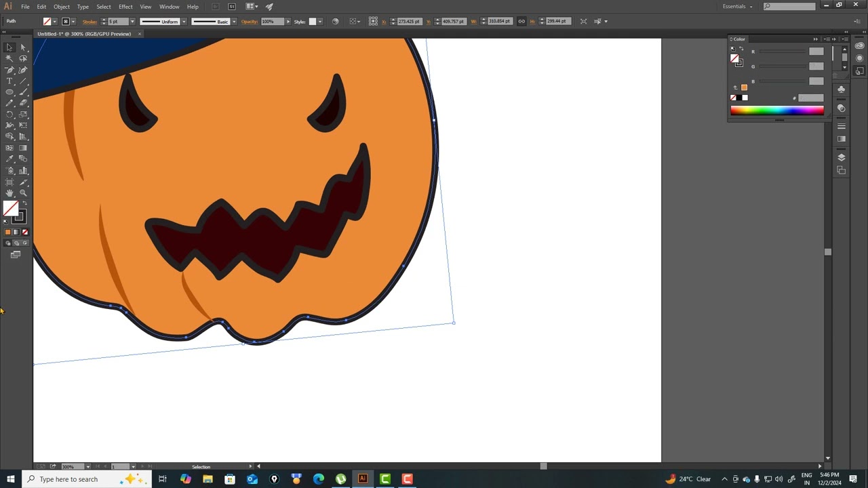This screenshot has height=488, width=868.
Task: Click the white swatch in Color panel
Action: click(x=745, y=98)
